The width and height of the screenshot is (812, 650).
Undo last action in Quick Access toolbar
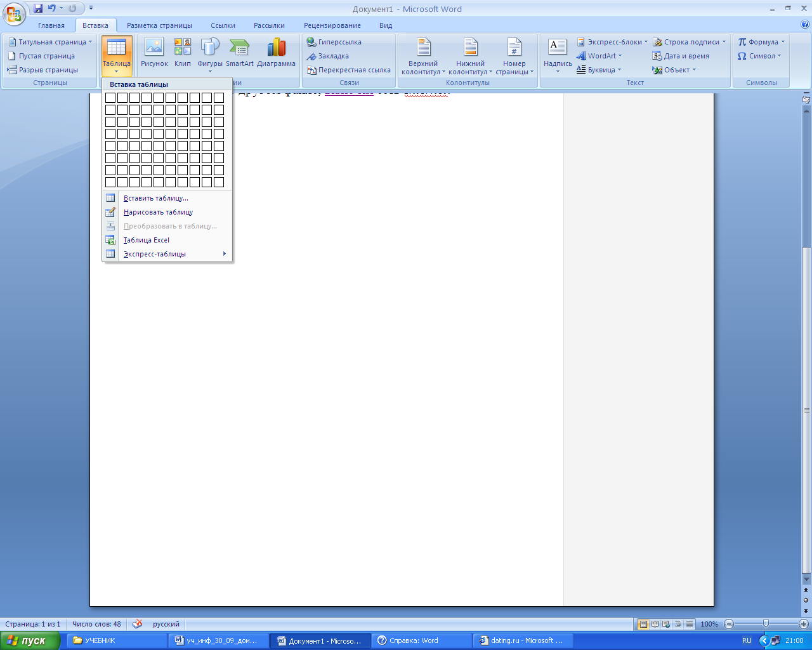tap(52, 8)
